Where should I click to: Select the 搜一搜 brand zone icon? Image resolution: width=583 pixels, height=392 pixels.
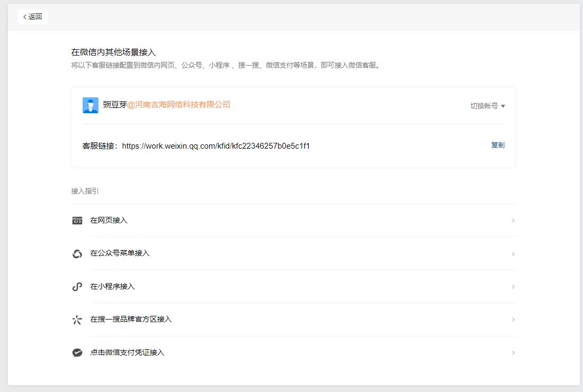pyautogui.click(x=77, y=320)
